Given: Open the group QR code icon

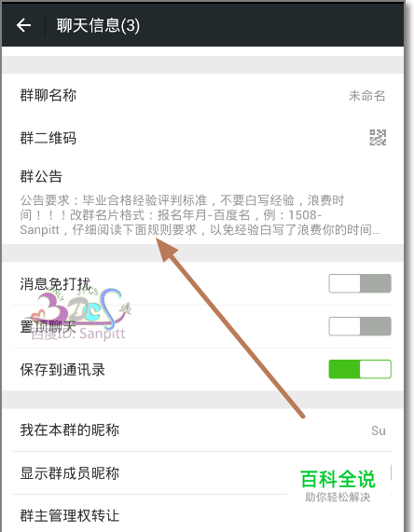Looking at the screenshot, I should click(378, 137).
